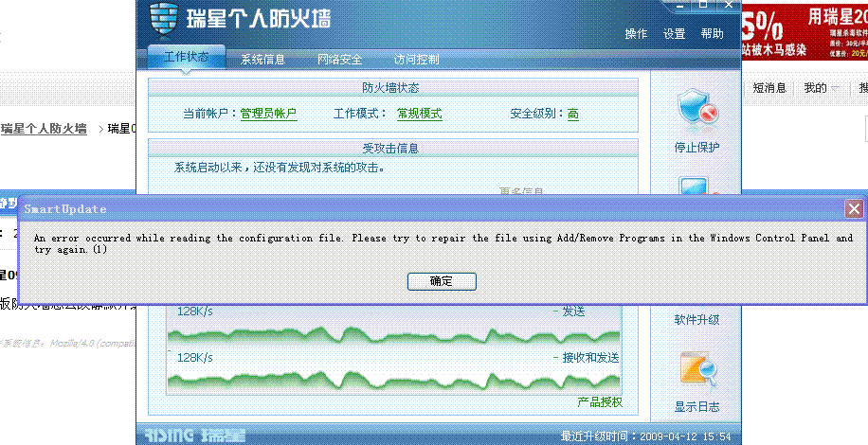Click 短消息 on the background web page
The image size is (868, 445).
pos(770,87)
